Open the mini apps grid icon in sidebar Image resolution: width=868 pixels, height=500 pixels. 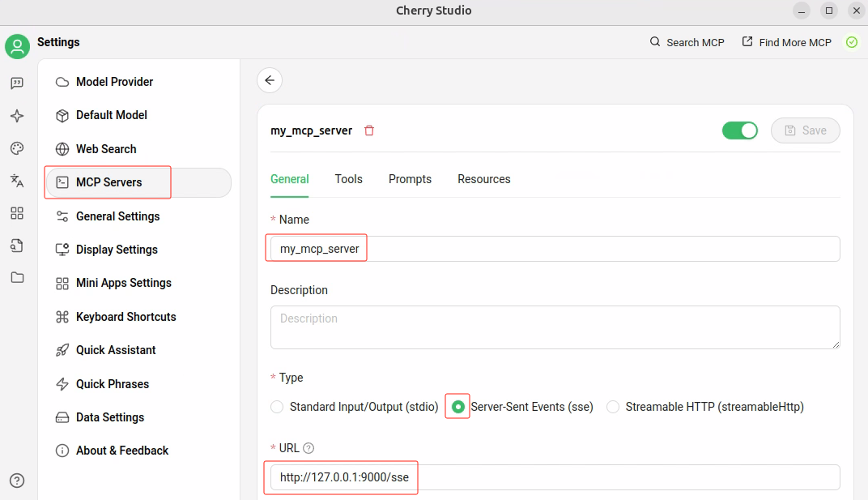[17, 213]
